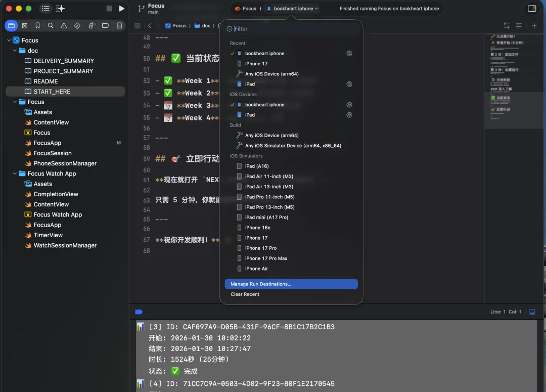Click 'Finished running Focus' status text
Screen dimensions: 546x392
(x=389, y=9)
